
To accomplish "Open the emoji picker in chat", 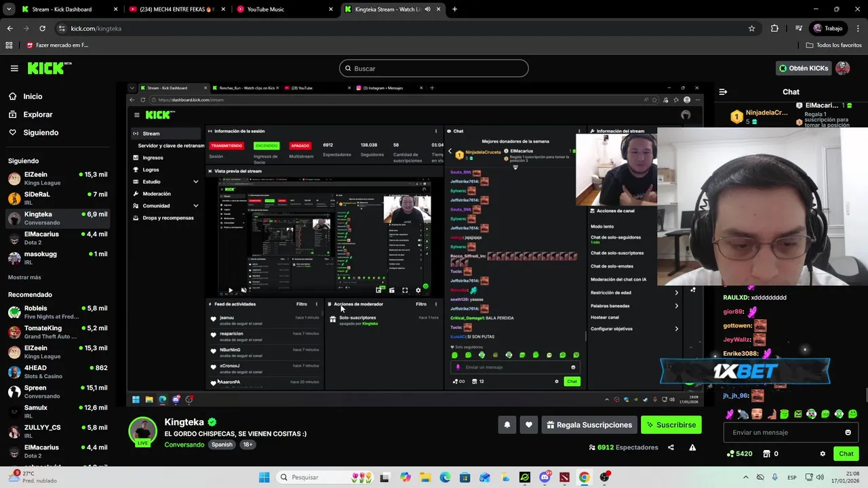I will coord(848,432).
